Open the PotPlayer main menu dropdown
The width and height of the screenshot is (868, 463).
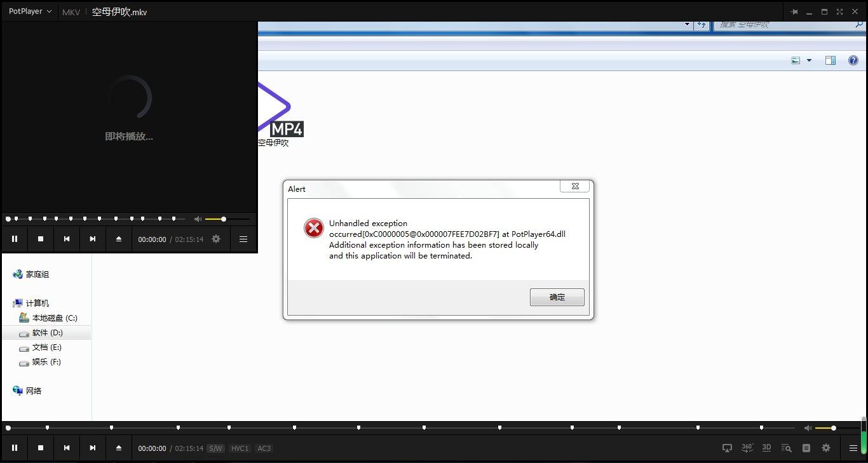click(x=30, y=11)
